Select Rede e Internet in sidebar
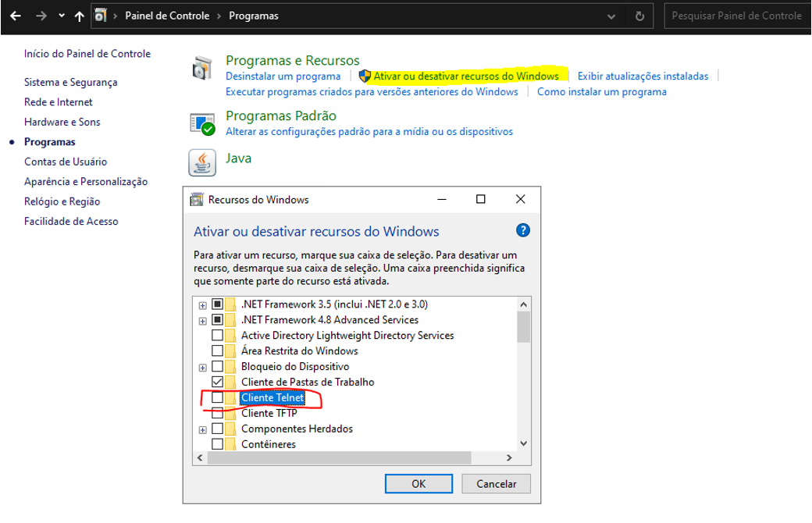The image size is (812, 523). point(58,102)
